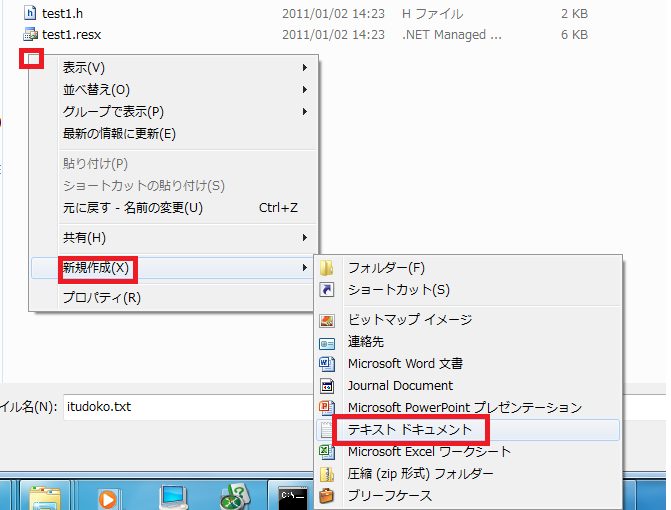Click the ブリーフケース briefcase icon
The height and width of the screenshot is (510, 671).
click(326, 496)
